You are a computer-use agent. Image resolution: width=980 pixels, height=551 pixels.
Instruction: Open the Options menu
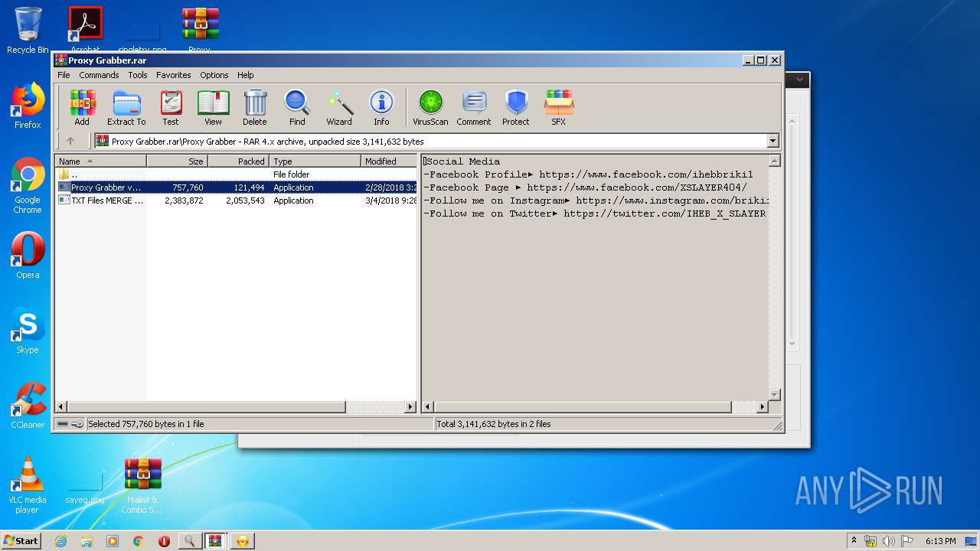(x=214, y=75)
